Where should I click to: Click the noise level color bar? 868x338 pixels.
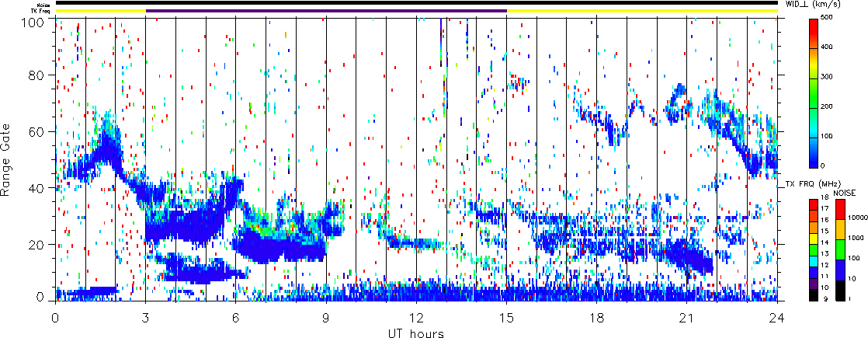tap(839, 249)
